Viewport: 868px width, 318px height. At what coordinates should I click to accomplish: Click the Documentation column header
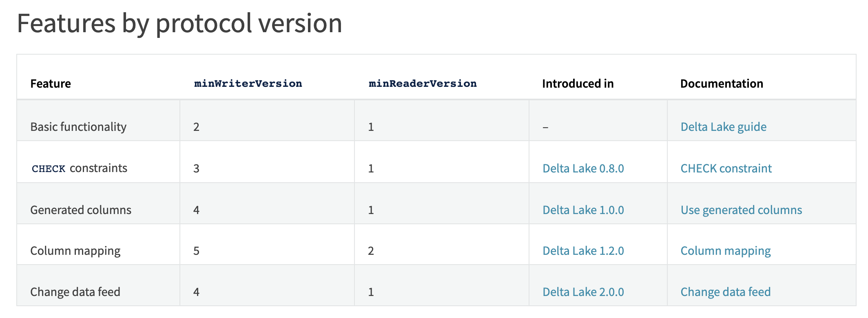click(x=722, y=84)
